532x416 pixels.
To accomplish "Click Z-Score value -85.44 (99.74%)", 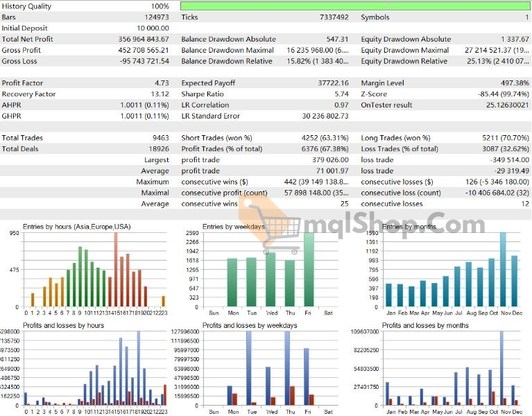I will pos(503,94).
